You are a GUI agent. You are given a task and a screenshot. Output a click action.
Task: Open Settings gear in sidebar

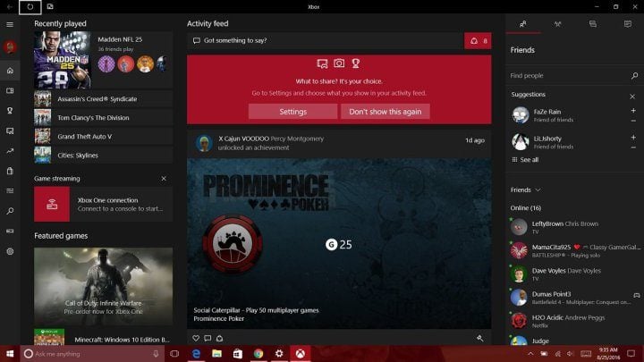10,251
